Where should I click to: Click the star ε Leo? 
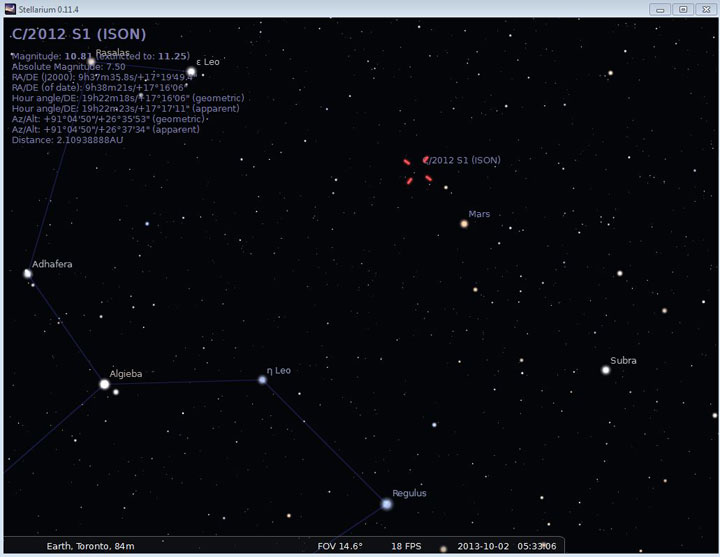pyautogui.click(x=190, y=72)
